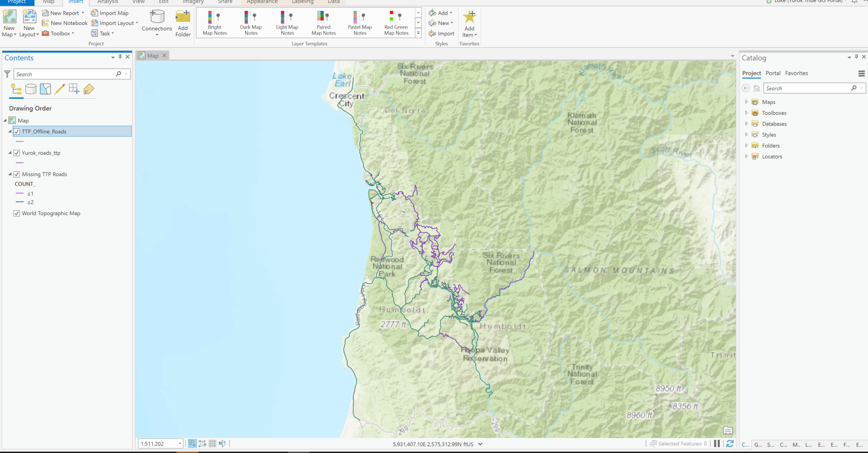The image size is (868, 453).
Task: Switch to List By Labeling view
Action: coord(89,89)
